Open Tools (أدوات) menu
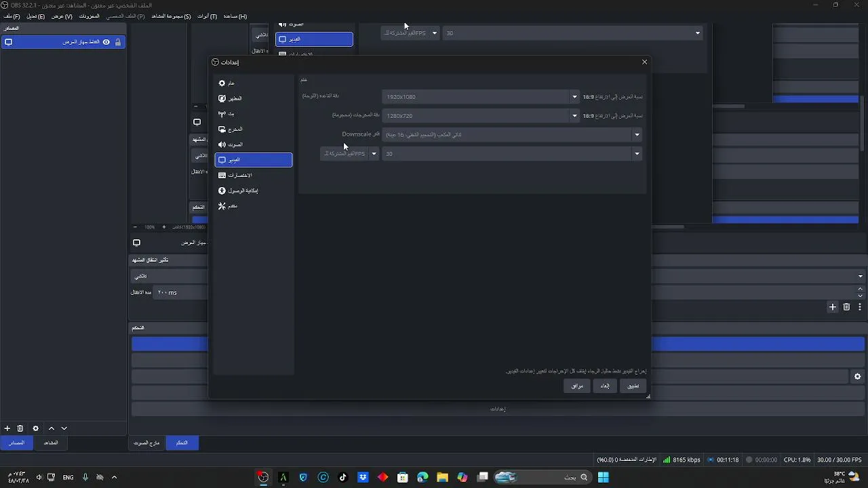The image size is (868, 488). point(207,16)
